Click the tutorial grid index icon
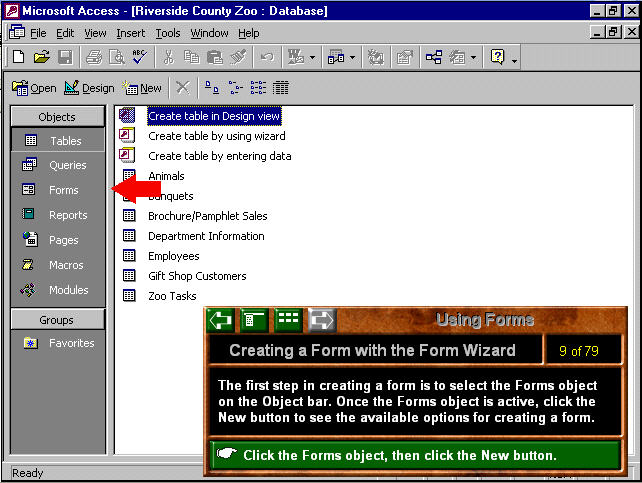The width and height of the screenshot is (642, 483). click(288, 320)
